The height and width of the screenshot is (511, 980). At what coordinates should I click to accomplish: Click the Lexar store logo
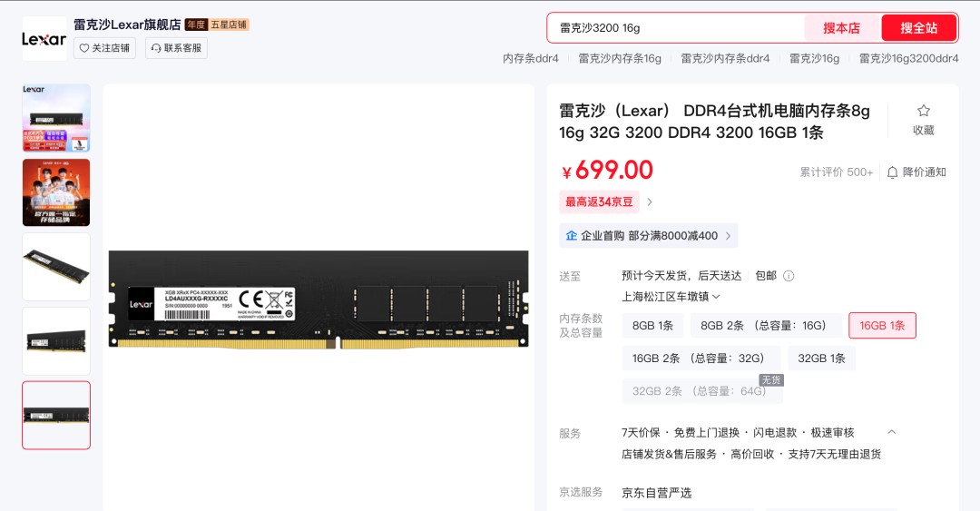pyautogui.click(x=44, y=39)
